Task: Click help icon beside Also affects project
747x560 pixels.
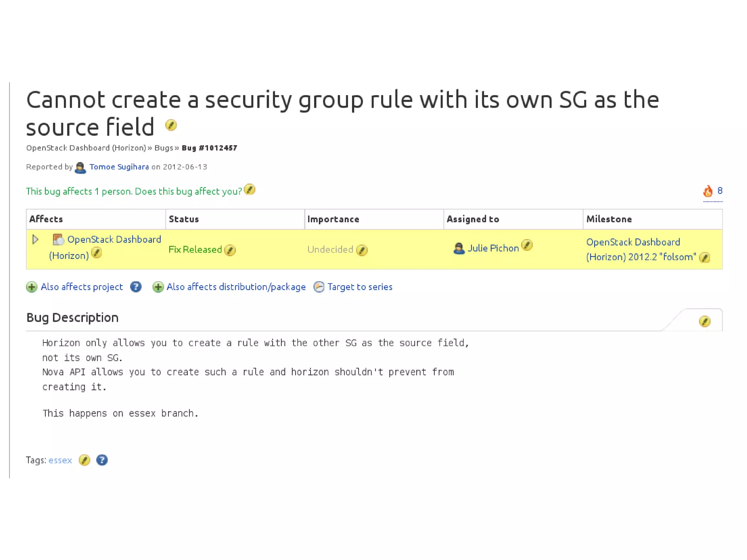Action: click(x=136, y=287)
